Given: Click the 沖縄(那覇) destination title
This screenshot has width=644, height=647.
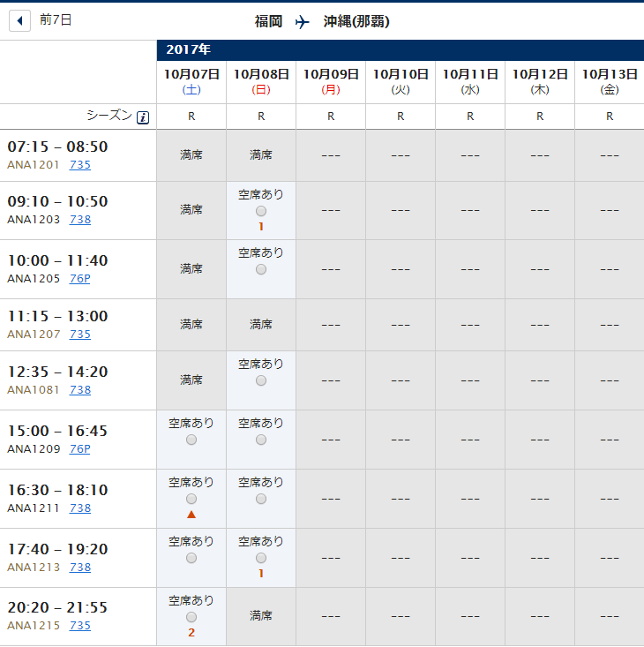Looking at the screenshot, I should (x=356, y=21).
